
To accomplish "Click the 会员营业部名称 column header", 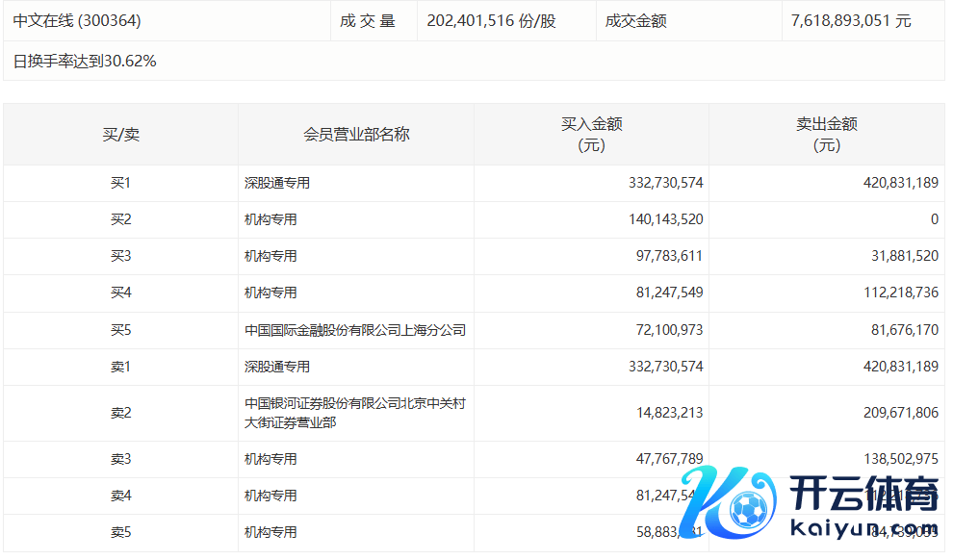I will click(356, 135).
